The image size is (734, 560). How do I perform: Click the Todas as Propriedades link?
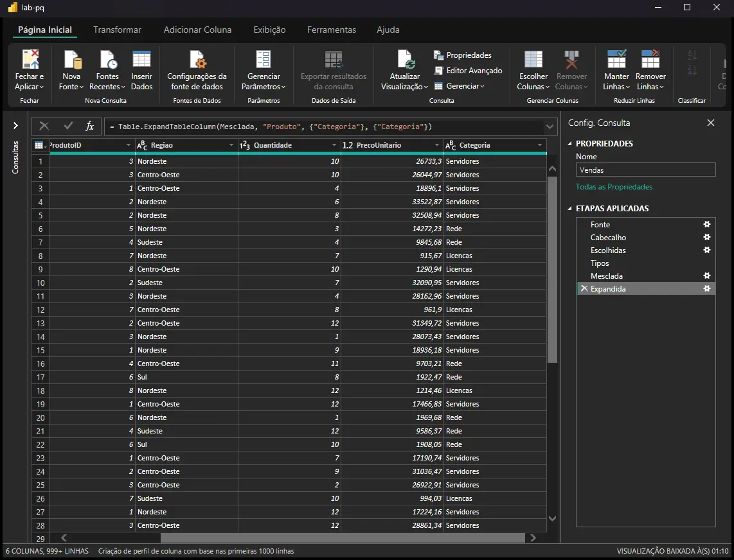(614, 187)
